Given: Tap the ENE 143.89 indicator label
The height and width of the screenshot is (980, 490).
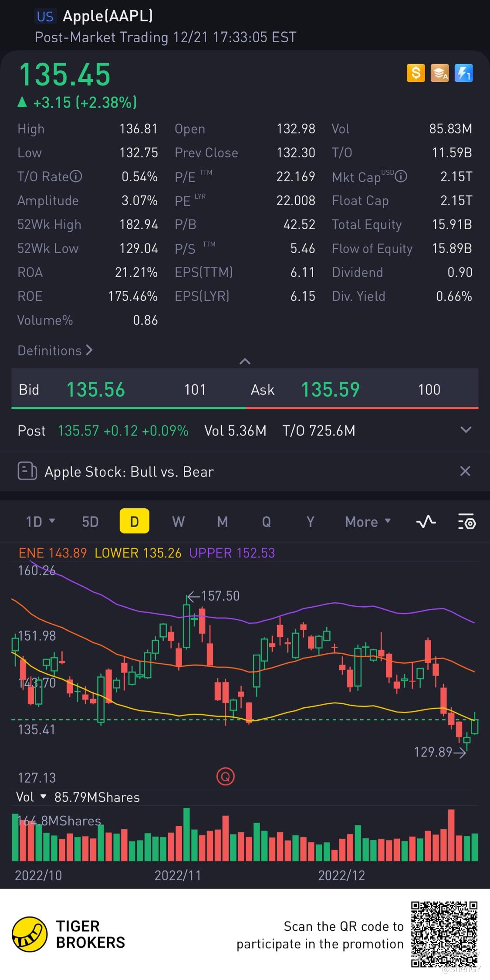Looking at the screenshot, I should click(x=53, y=553).
